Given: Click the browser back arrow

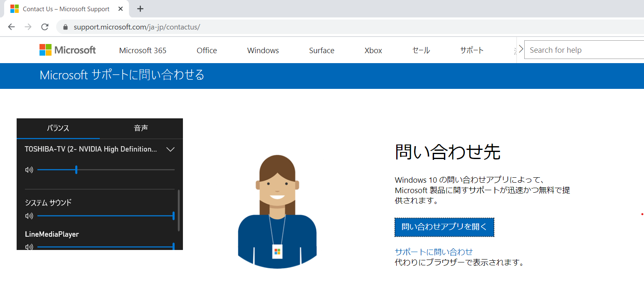Looking at the screenshot, I should [11, 27].
